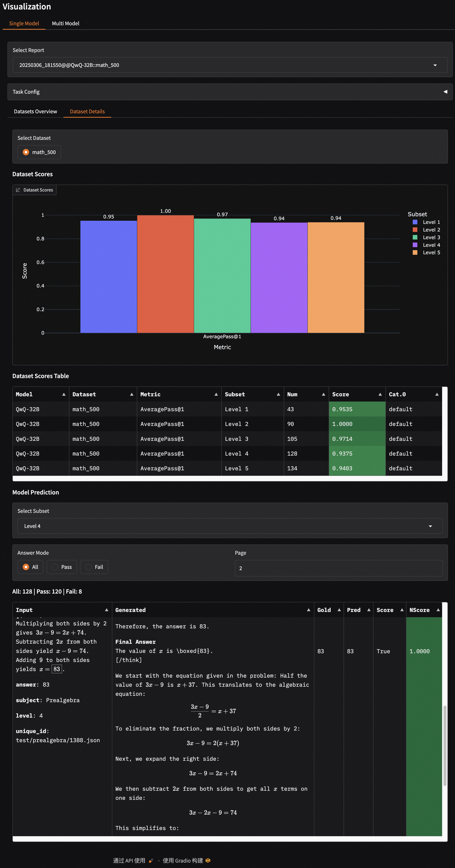This screenshot has width=455, height=868.
Task: Sort scores table by Score arrow
Action: (380, 394)
